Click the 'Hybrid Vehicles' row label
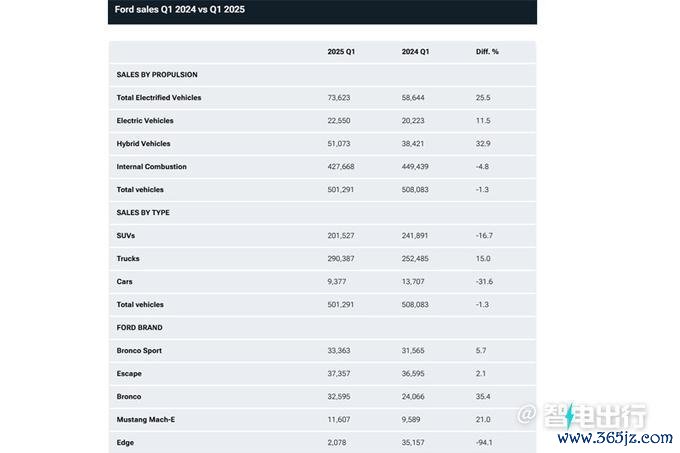The image size is (680, 453). point(143,143)
